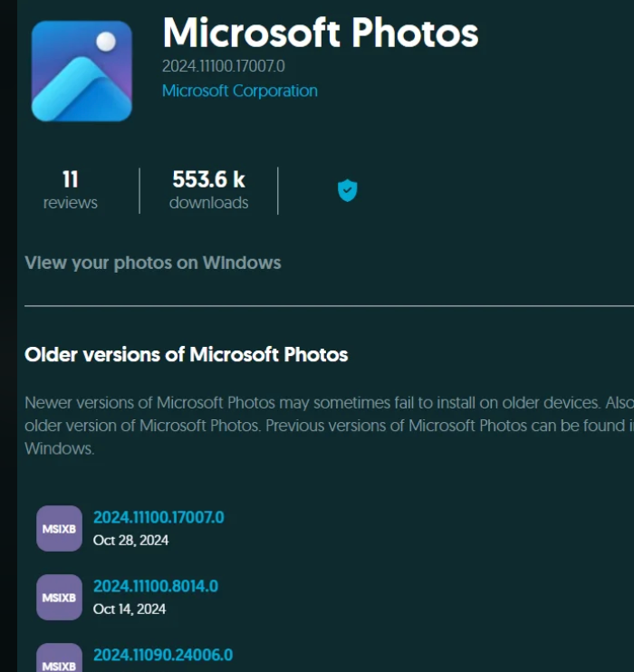634x672 pixels.
Task: Click MSIXB icon for version 2024.11100.17007.0
Action: point(59,529)
